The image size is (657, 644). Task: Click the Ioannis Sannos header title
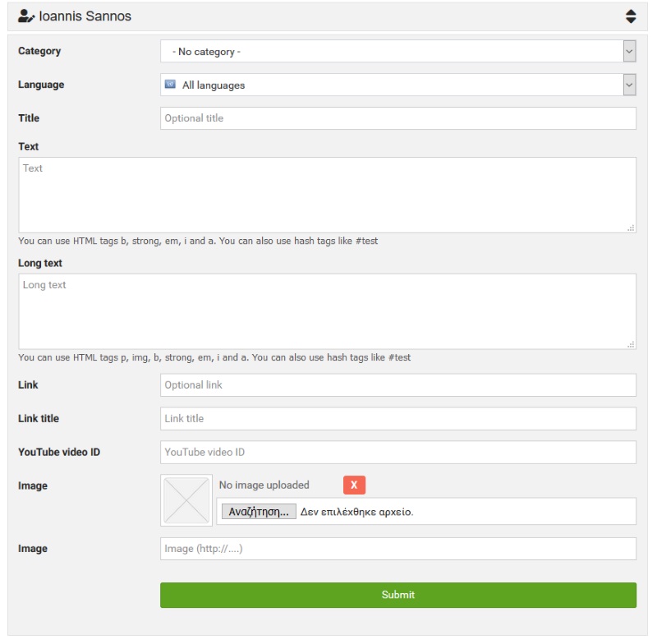pyautogui.click(x=85, y=16)
